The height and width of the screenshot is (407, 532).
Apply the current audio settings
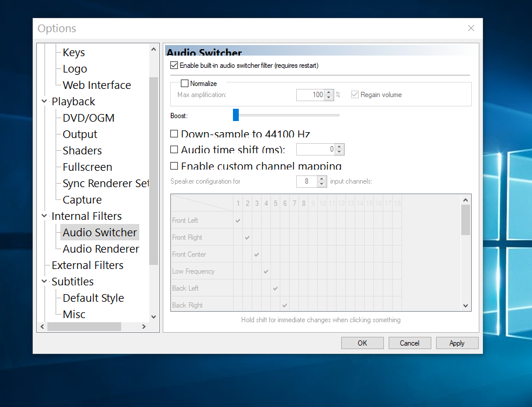457,343
